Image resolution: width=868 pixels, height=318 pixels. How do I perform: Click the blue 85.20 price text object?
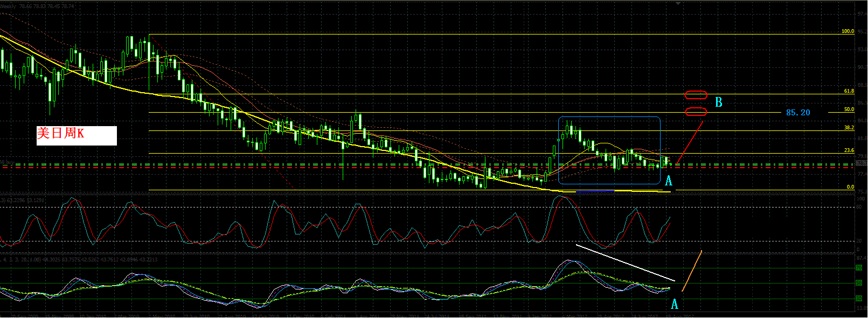pyautogui.click(x=798, y=112)
